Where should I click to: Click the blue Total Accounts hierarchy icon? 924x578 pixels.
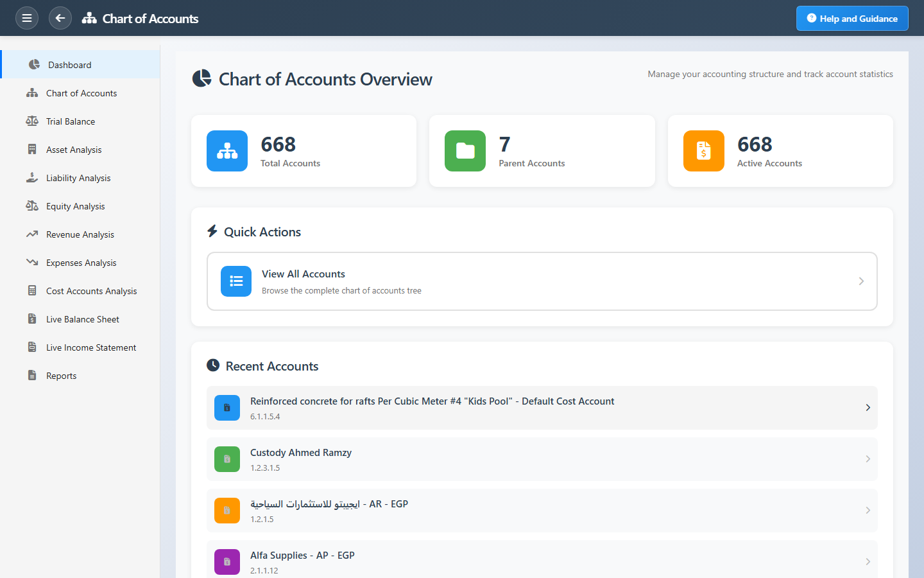pyautogui.click(x=227, y=151)
